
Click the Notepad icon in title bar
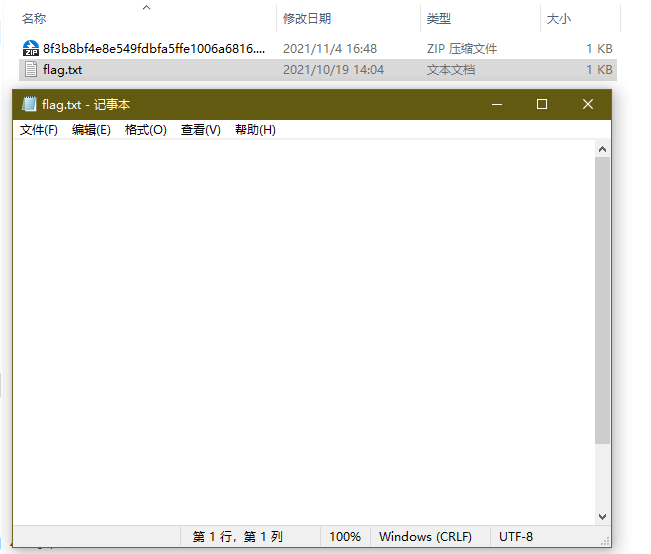(x=29, y=104)
